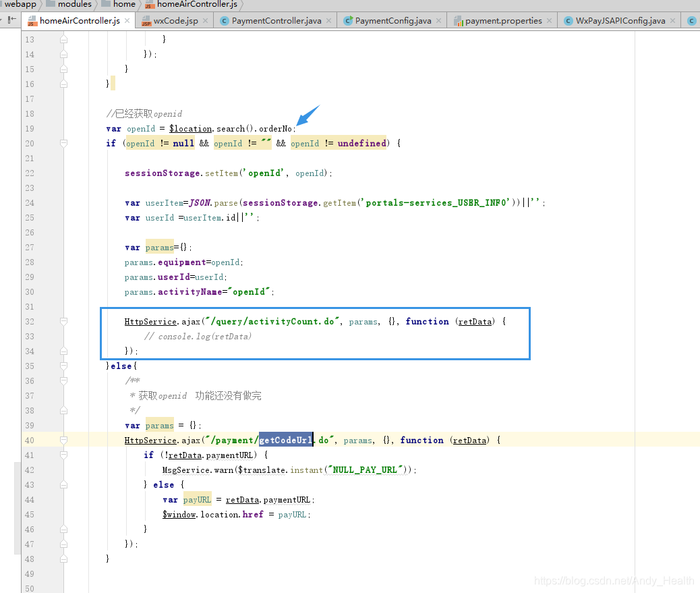Click line number 40 in gutter
The height and width of the screenshot is (593, 700).
pos(30,441)
